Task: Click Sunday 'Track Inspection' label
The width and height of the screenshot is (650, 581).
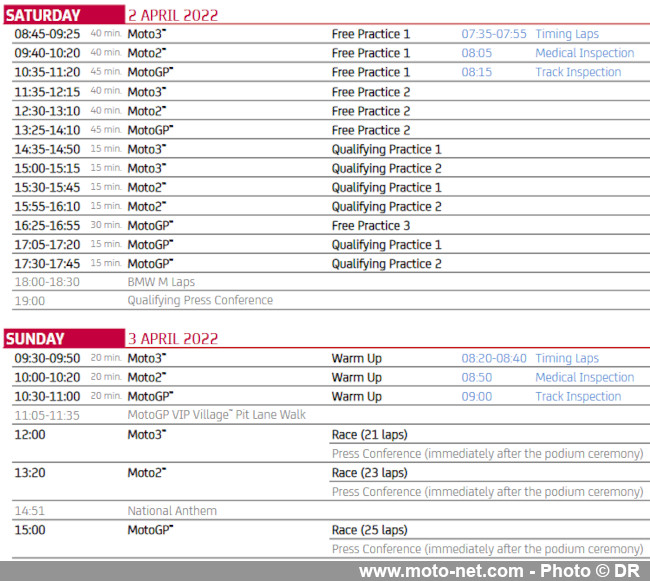Action: pos(578,397)
